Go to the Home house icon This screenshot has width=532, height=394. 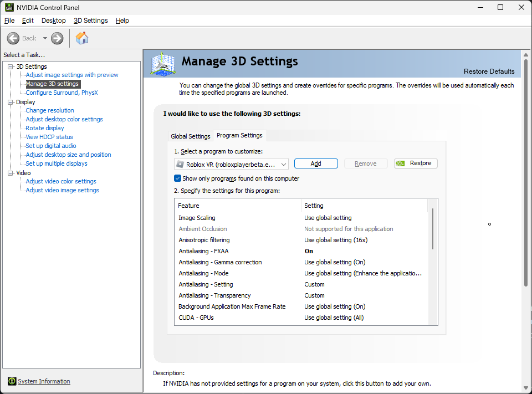(82, 38)
